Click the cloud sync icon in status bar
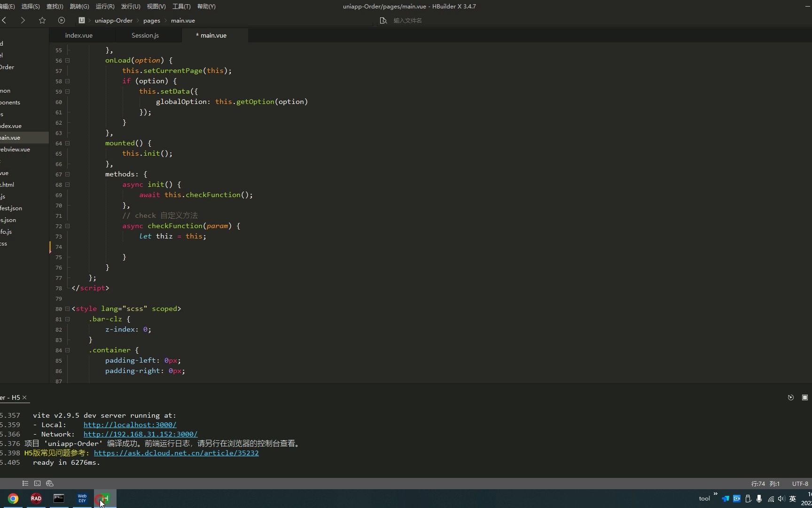 pyautogui.click(x=50, y=483)
